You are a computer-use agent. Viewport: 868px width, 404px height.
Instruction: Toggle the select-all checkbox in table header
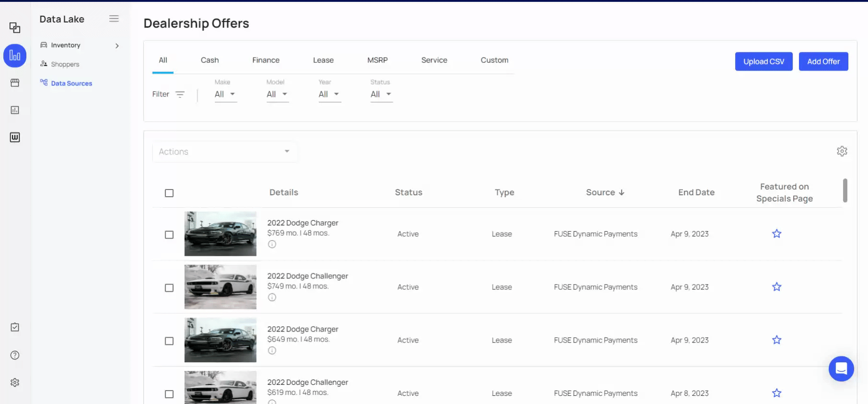(169, 193)
